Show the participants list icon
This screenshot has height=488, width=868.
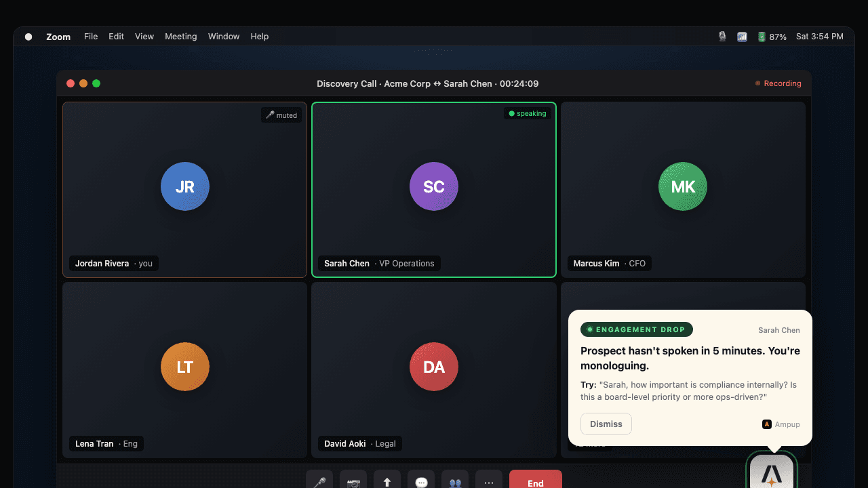pos(454,481)
